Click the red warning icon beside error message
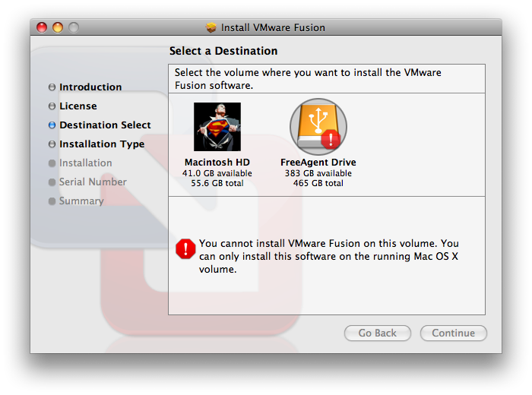 185,249
